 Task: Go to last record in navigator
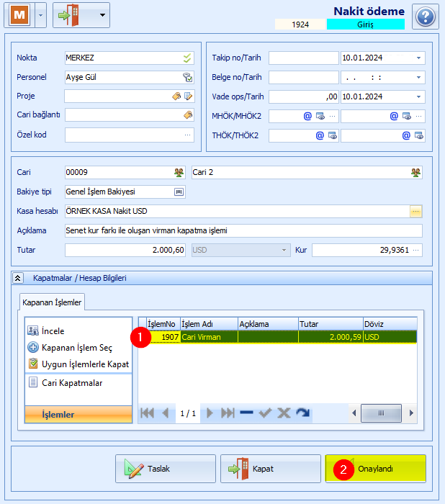[x=228, y=413]
